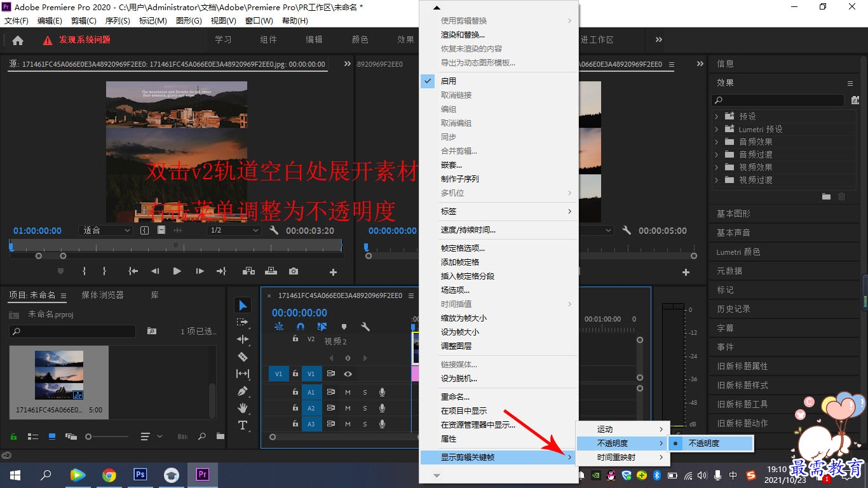The width and height of the screenshot is (868, 488).
Task: Open the 历史记录 panel
Action: tap(733, 309)
